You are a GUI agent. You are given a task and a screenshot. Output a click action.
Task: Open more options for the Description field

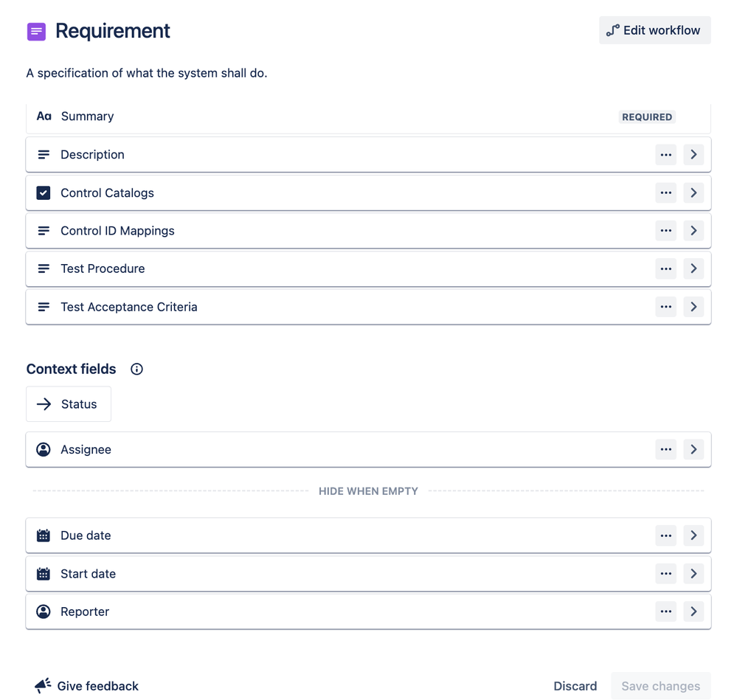(665, 154)
